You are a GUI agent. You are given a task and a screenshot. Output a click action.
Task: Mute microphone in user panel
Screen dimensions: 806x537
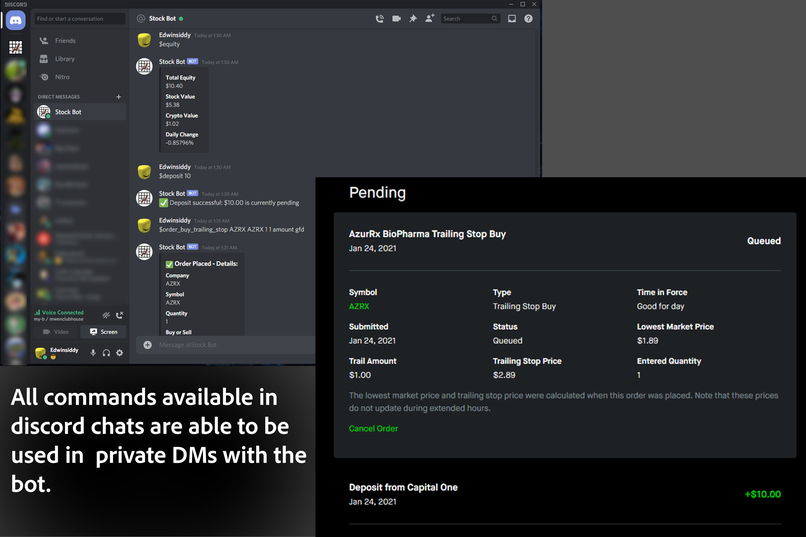93,353
